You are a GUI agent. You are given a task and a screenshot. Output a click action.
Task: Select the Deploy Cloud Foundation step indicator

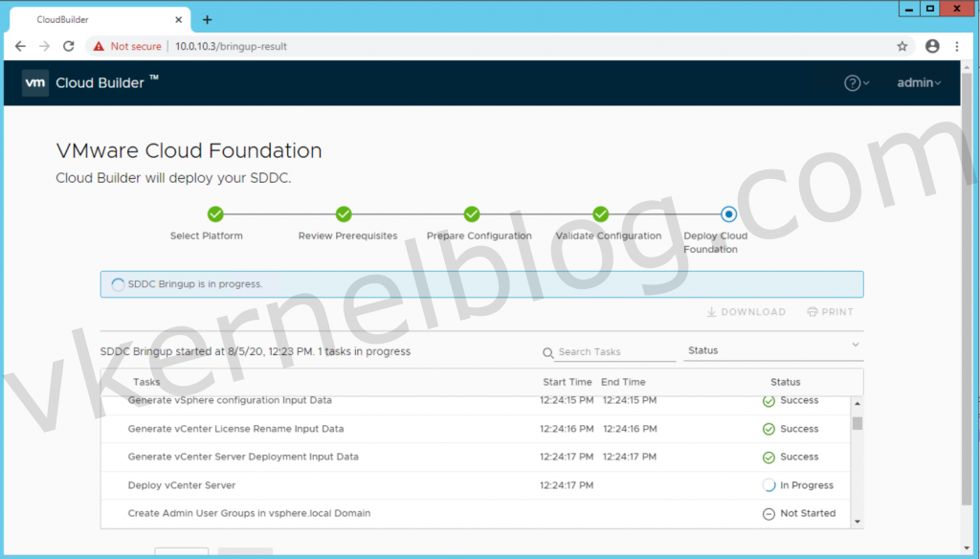click(x=728, y=214)
